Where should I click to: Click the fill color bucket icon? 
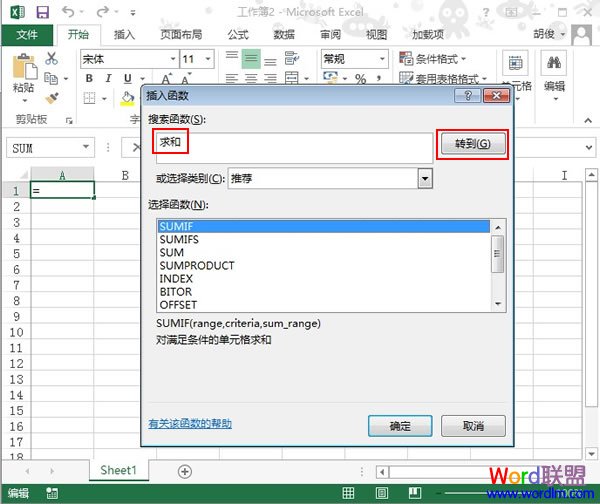click(127, 98)
